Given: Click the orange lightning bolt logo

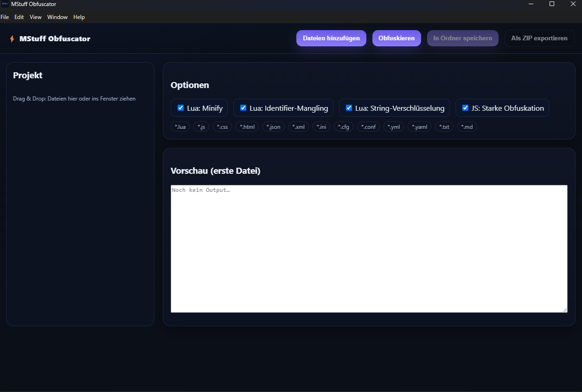Looking at the screenshot, I should (x=12, y=39).
